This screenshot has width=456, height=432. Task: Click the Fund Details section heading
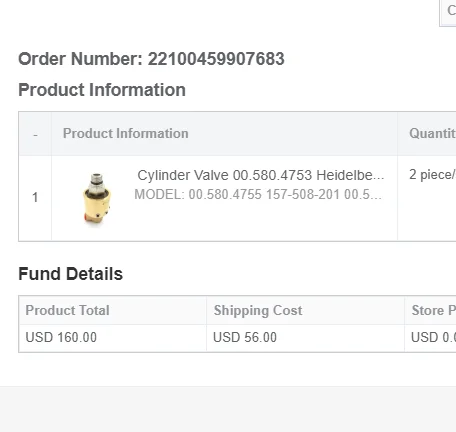71,274
